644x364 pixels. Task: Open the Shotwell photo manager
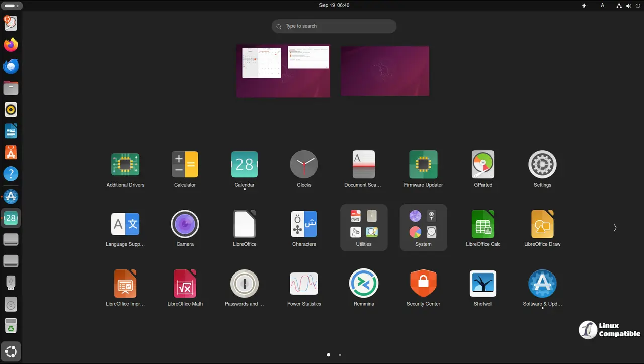coord(482,284)
